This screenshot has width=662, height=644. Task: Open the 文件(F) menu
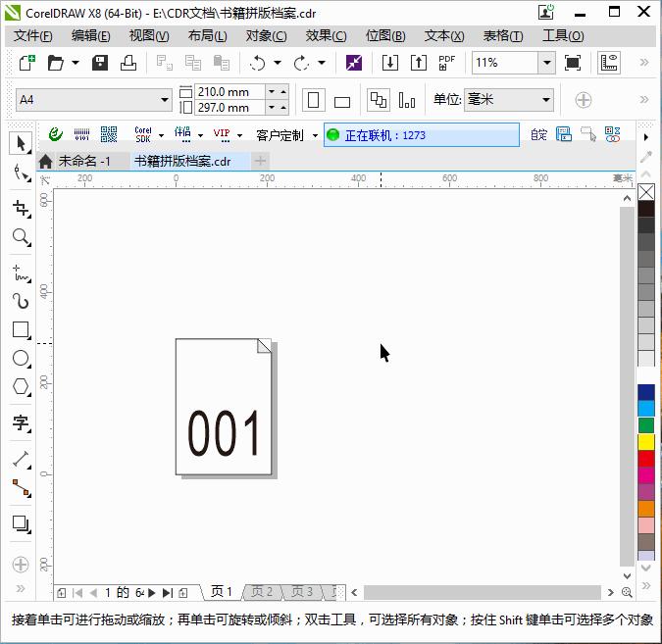(33, 36)
